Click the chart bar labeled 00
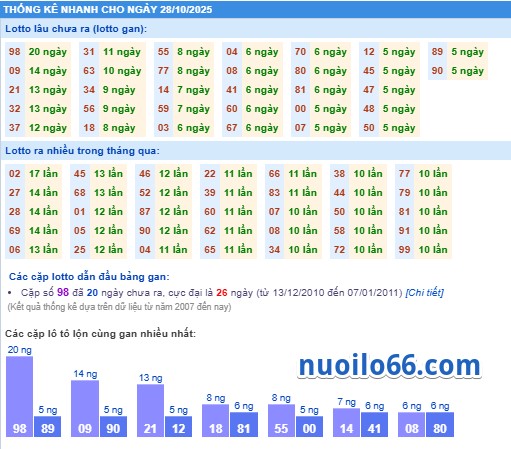511x449 pixels. 309,426
